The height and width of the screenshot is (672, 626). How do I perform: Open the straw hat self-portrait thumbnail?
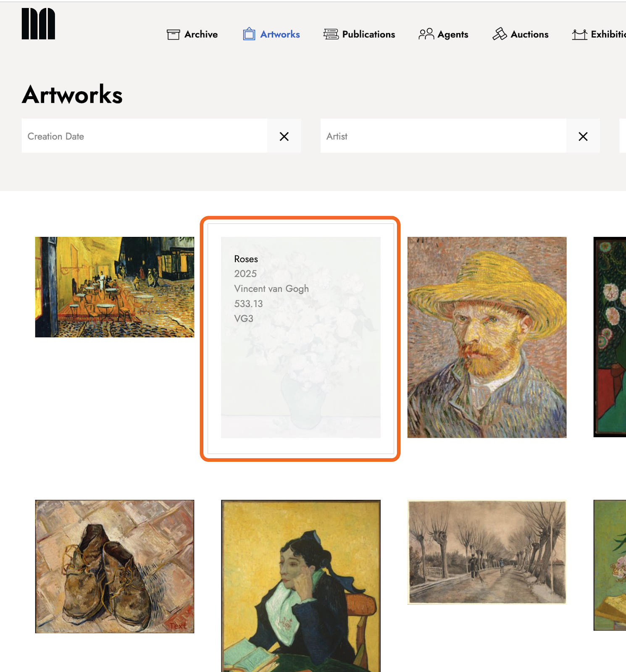point(487,337)
